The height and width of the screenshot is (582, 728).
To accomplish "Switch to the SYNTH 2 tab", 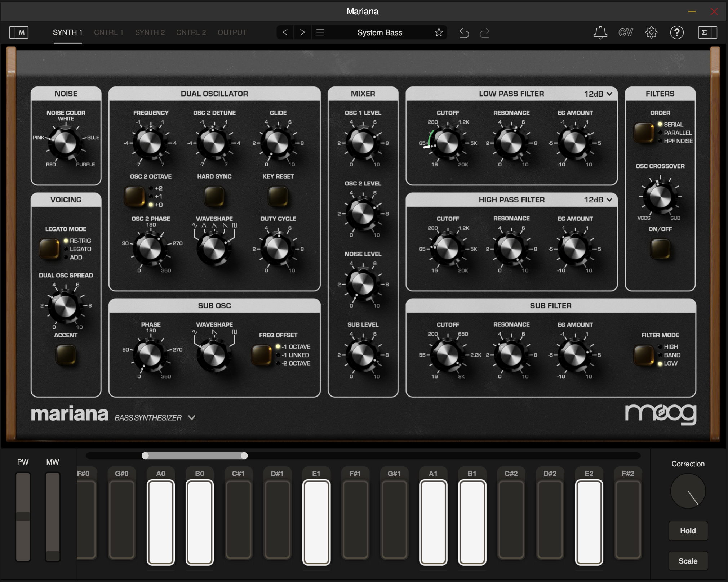I will pos(150,32).
